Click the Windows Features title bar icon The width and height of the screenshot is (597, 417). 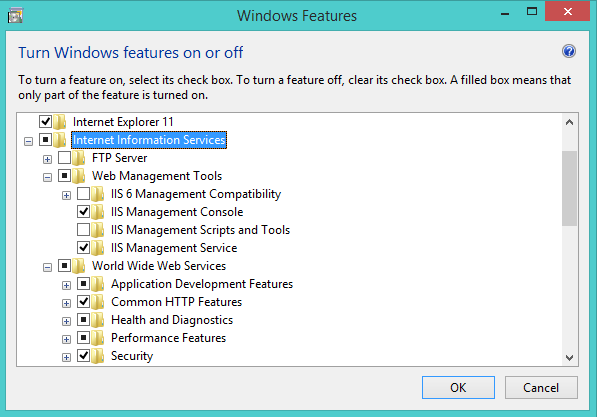click(16, 16)
